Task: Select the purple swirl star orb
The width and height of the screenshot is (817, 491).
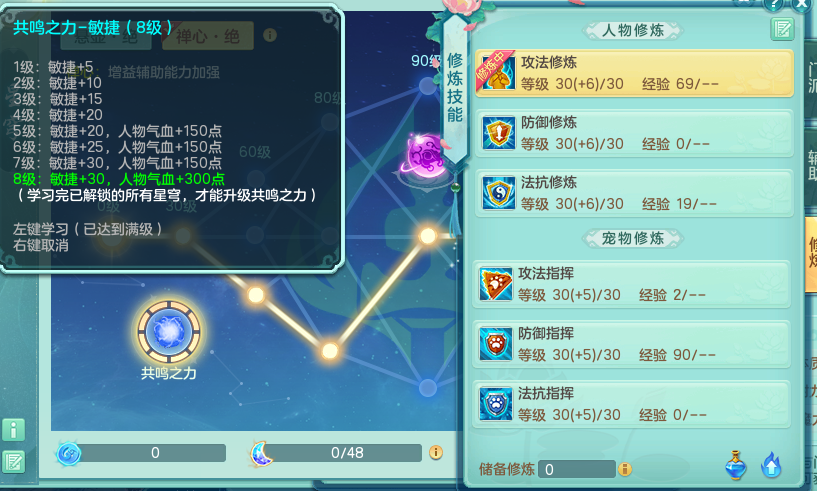Action: (426, 155)
